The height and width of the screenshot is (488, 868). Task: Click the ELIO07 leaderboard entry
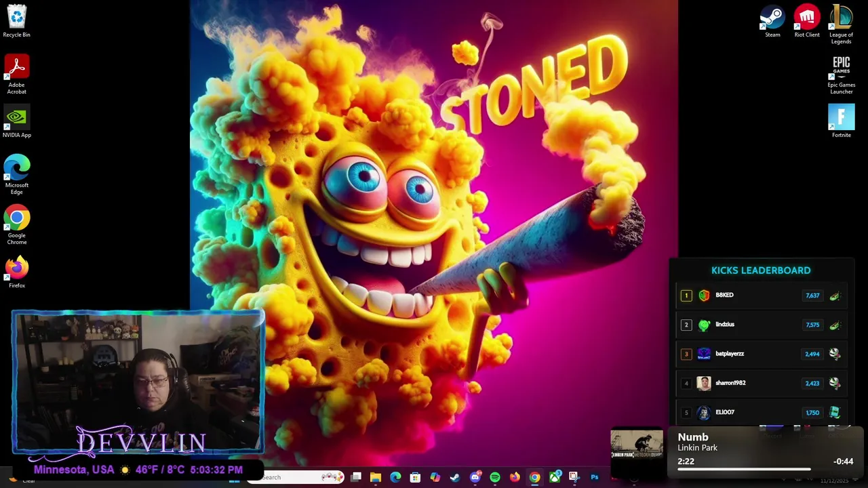point(762,412)
